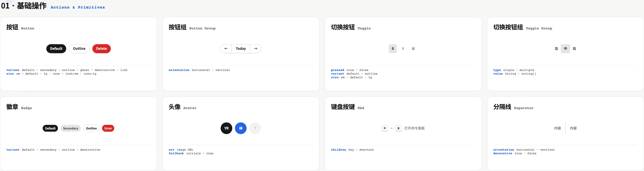Viewport: 644px width, 171px height.
Task: Click the left arrow in the button group
Action: tap(226, 49)
